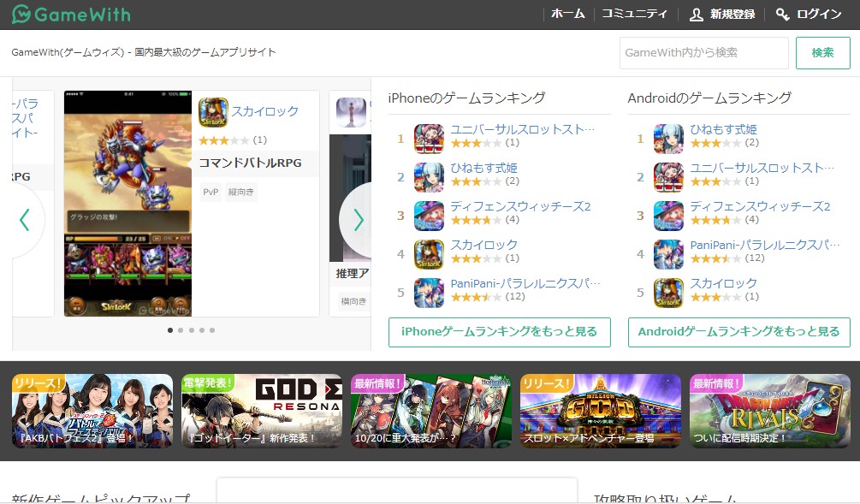Select the 横向き tag
This screenshot has width=860, height=504.
click(x=353, y=301)
